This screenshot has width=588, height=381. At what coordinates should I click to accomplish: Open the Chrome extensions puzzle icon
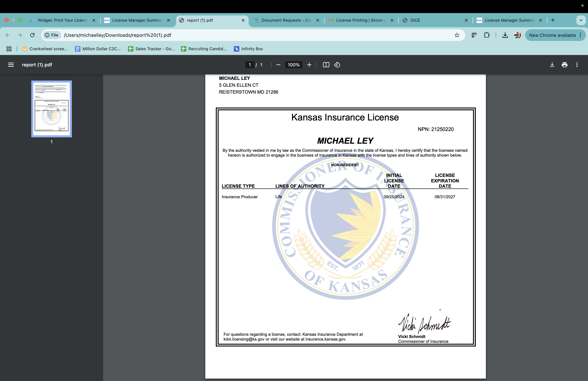click(x=486, y=35)
